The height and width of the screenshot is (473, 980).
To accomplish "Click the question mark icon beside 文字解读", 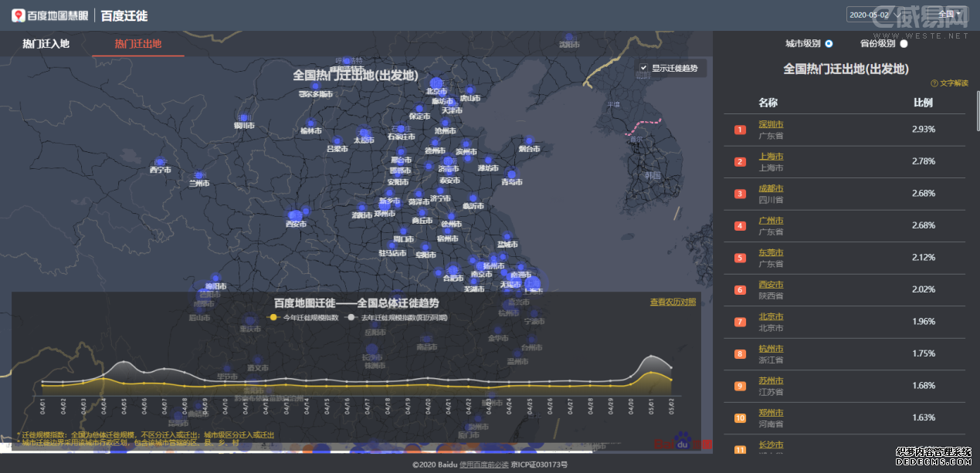I will [x=934, y=83].
